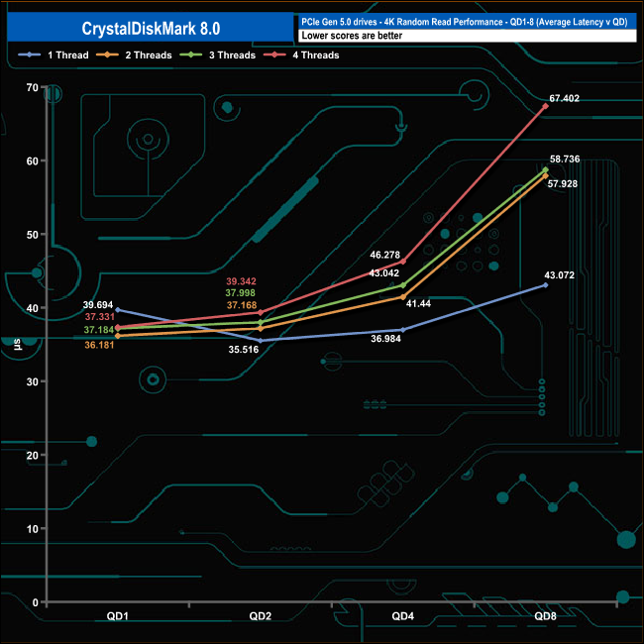Click the 46.278 data label
The height and width of the screenshot is (644, 644).
pyautogui.click(x=384, y=255)
